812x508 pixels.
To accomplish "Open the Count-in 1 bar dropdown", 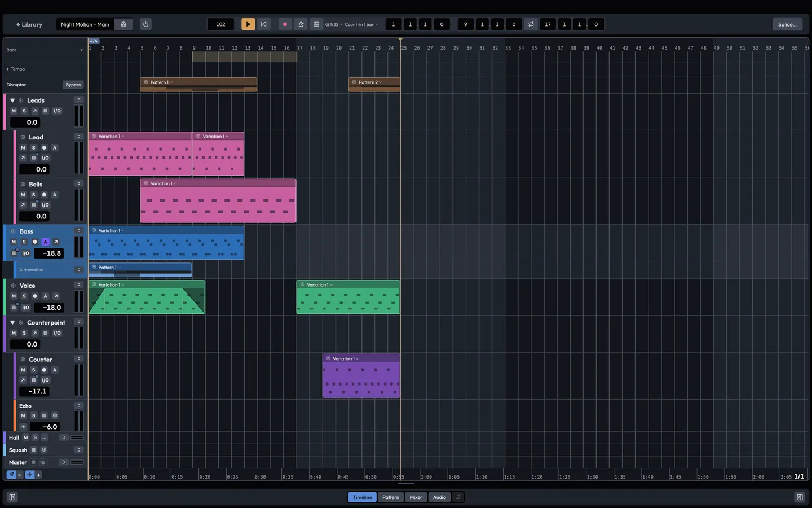I will (x=361, y=24).
